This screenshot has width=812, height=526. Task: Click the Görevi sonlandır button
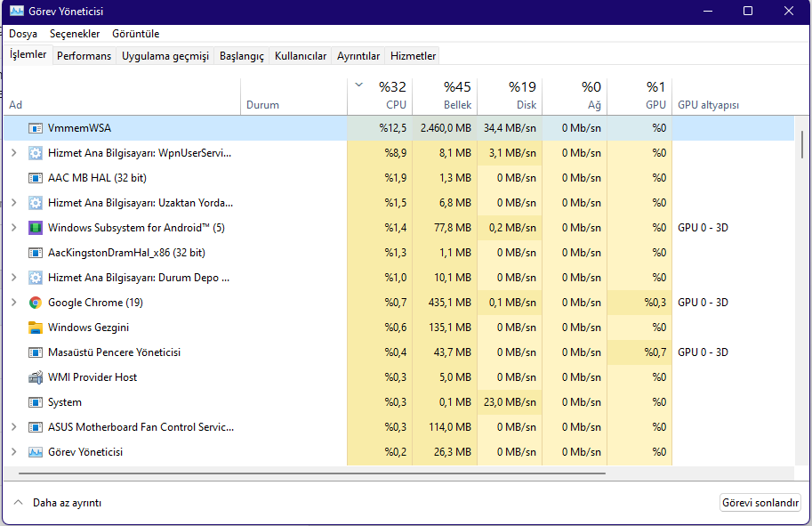[x=760, y=503]
